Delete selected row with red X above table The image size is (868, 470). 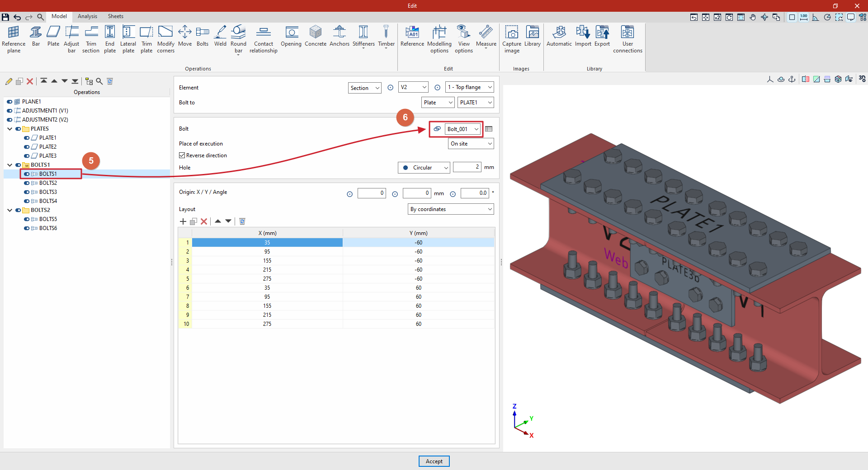pos(204,221)
